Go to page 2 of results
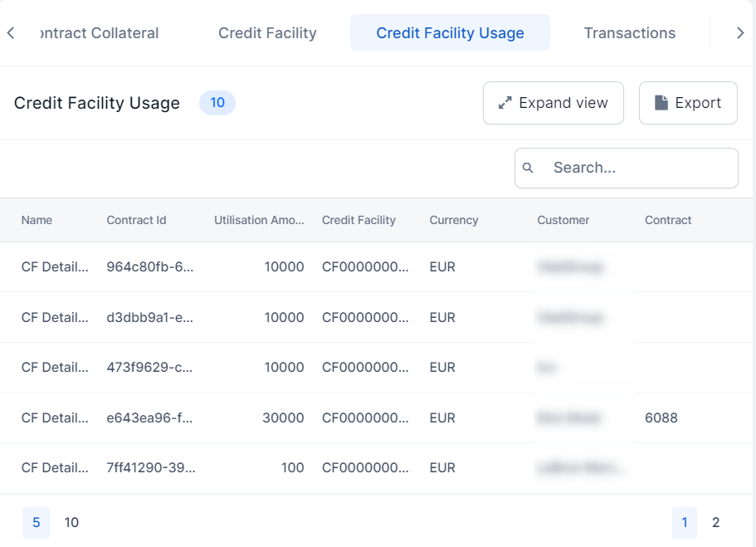The image size is (756, 547). point(715,523)
